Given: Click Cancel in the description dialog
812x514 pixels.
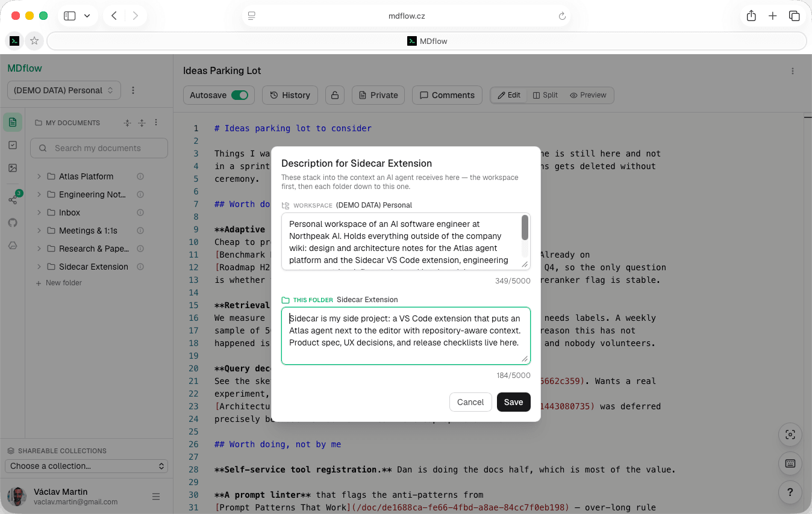Looking at the screenshot, I should (470, 402).
